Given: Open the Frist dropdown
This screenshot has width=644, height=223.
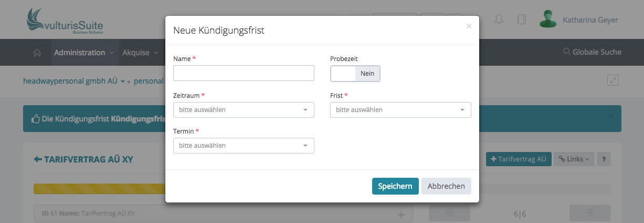Looking at the screenshot, I should pos(400,110).
